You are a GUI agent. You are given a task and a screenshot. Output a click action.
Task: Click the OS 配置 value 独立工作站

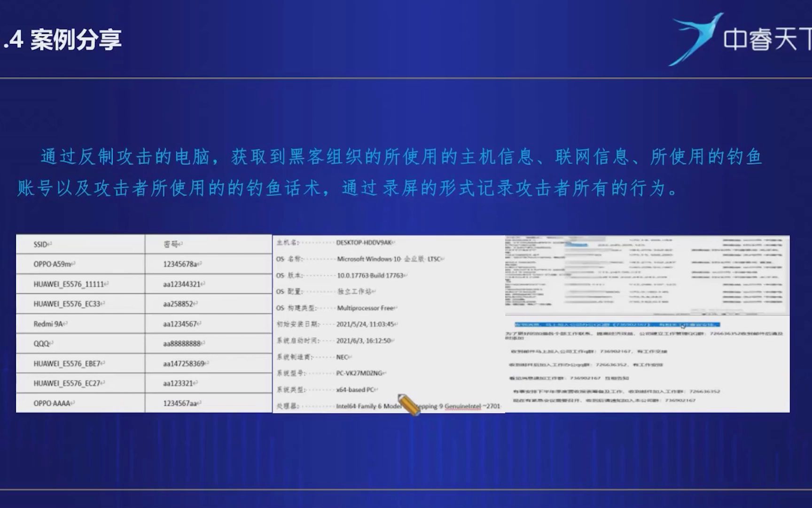(355, 292)
